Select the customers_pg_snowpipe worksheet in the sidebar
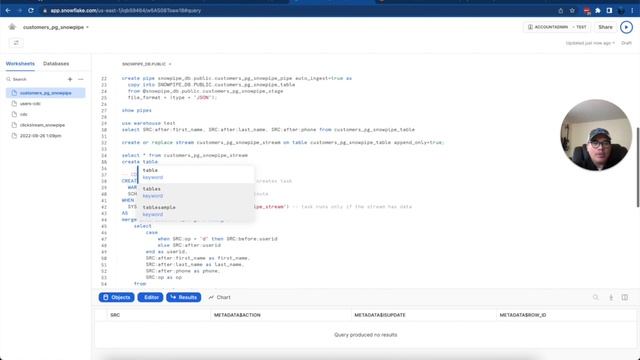The height and width of the screenshot is (360, 640). [46, 93]
